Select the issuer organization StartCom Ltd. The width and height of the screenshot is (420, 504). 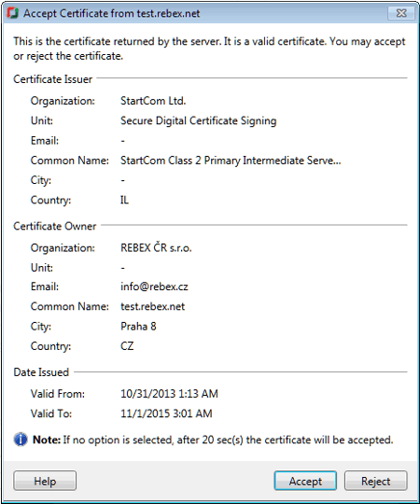[153, 101]
